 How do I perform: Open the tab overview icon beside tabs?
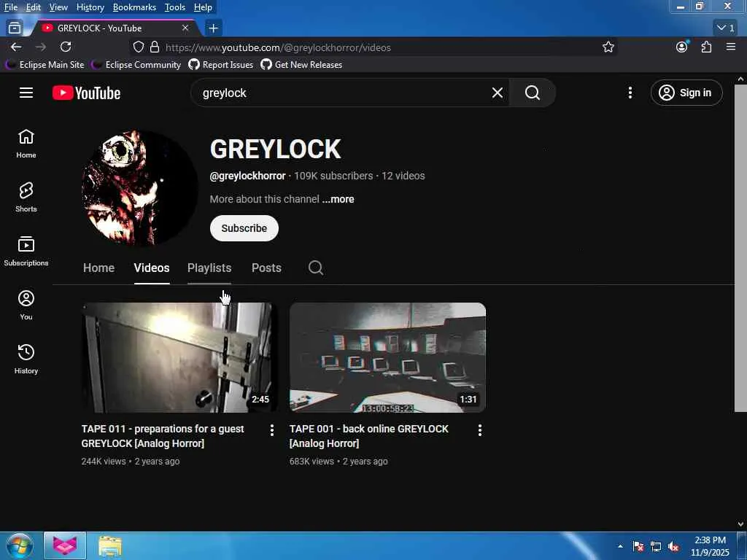coord(15,28)
